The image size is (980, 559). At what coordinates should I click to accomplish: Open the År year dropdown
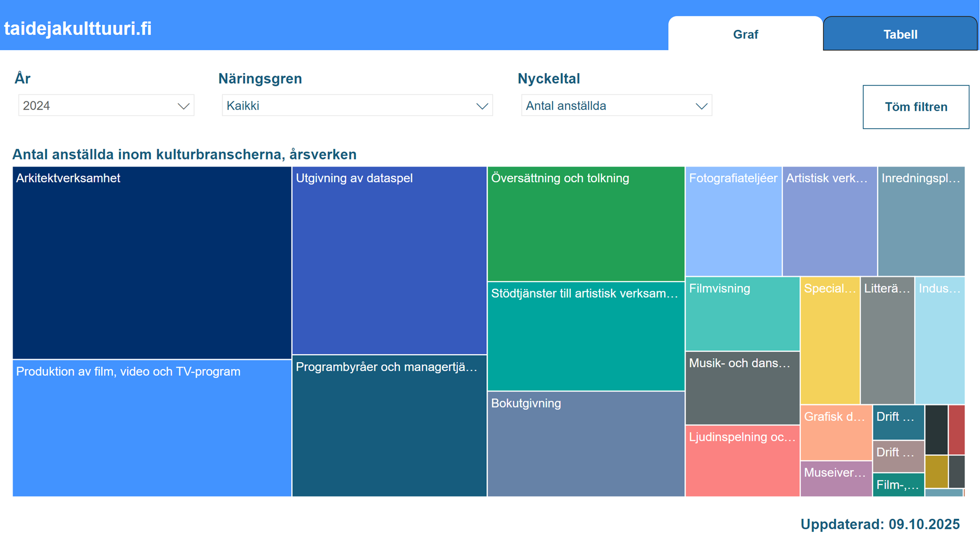click(x=106, y=105)
